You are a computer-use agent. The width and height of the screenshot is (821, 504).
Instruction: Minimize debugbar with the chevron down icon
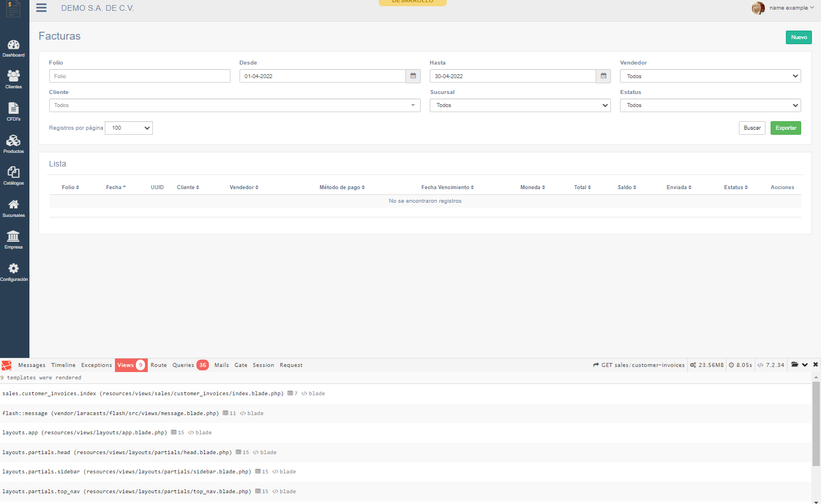805,365
